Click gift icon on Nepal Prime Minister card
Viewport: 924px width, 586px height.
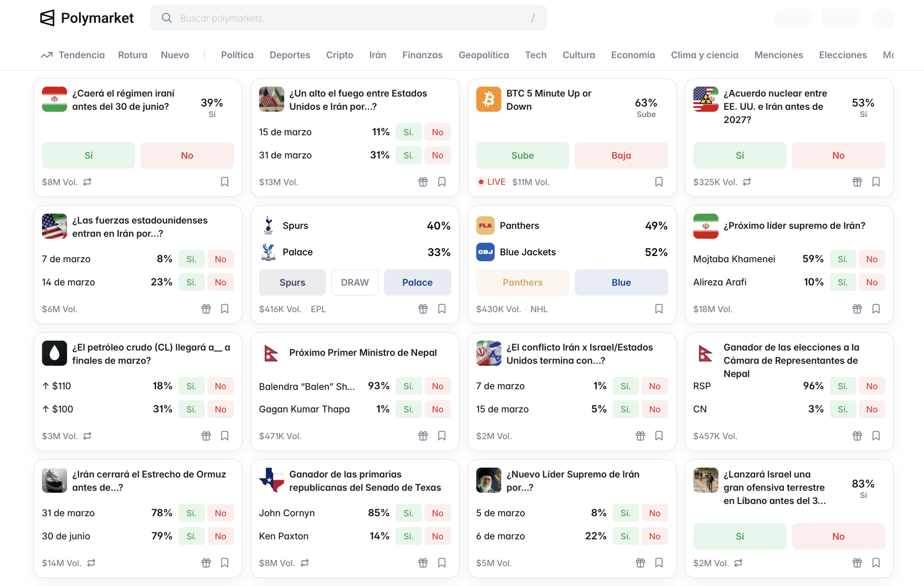(x=422, y=436)
